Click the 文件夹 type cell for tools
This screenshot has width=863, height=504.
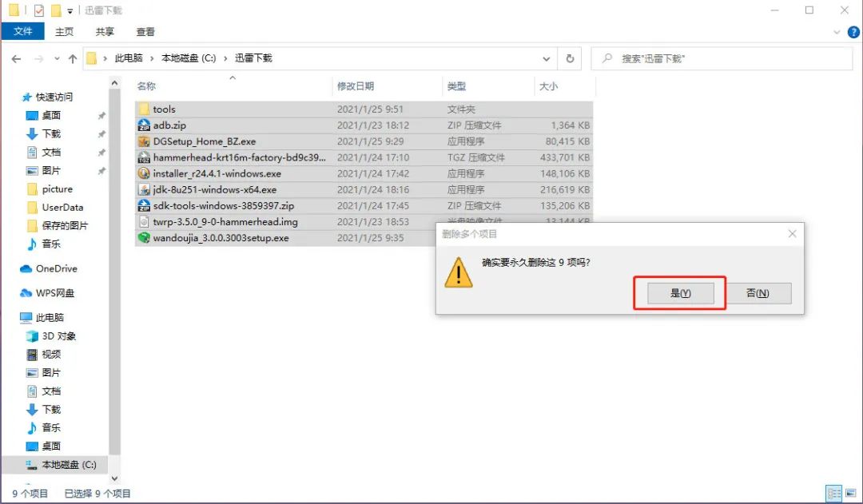461,109
